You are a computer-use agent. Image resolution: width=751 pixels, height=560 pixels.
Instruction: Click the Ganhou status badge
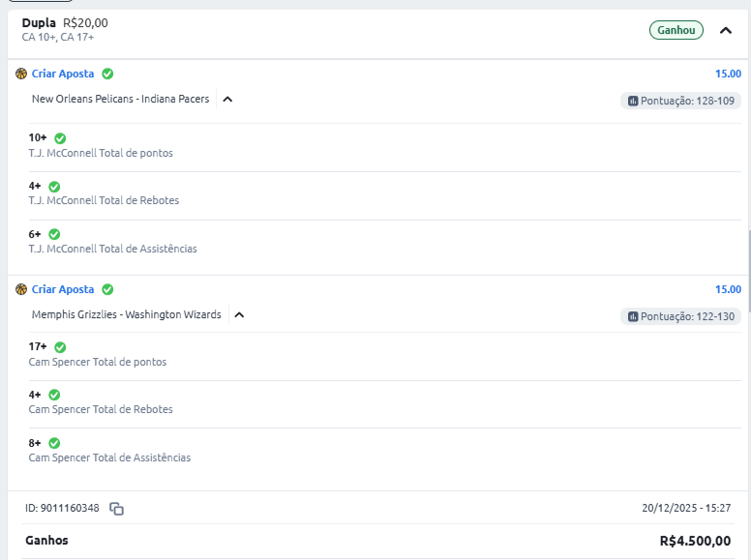676,30
